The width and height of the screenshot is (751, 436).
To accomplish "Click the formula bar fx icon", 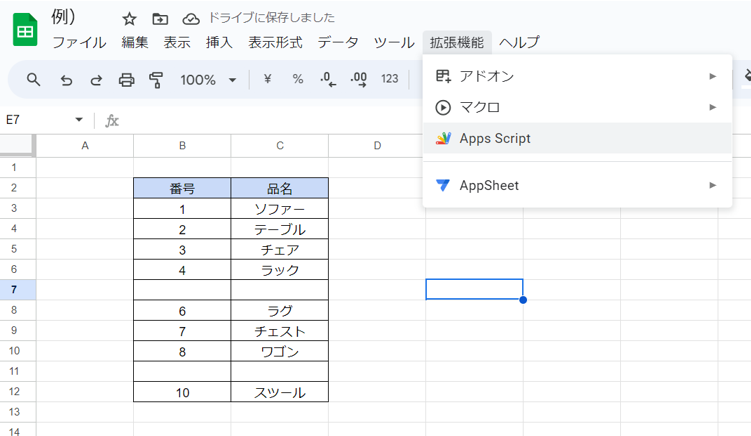I will 112,120.
